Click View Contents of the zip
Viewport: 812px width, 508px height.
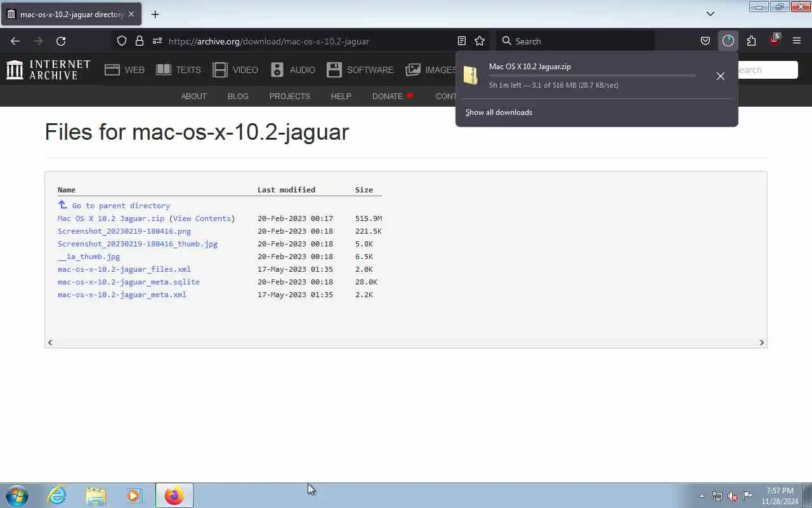tap(202, 218)
